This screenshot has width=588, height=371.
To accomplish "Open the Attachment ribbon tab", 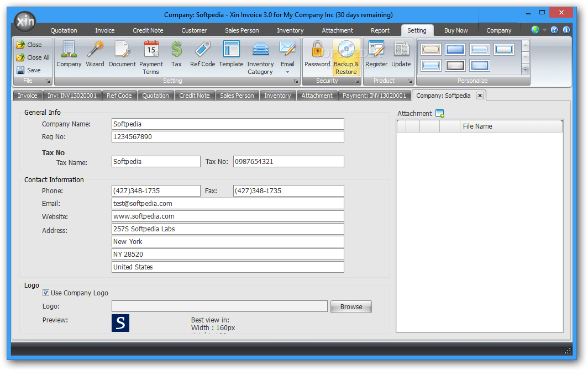I will click(337, 30).
